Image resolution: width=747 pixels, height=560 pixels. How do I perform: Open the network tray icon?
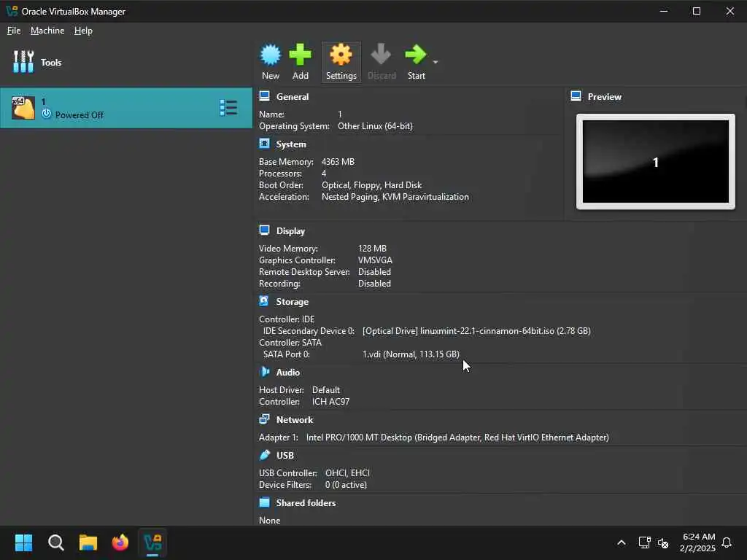[x=644, y=542]
